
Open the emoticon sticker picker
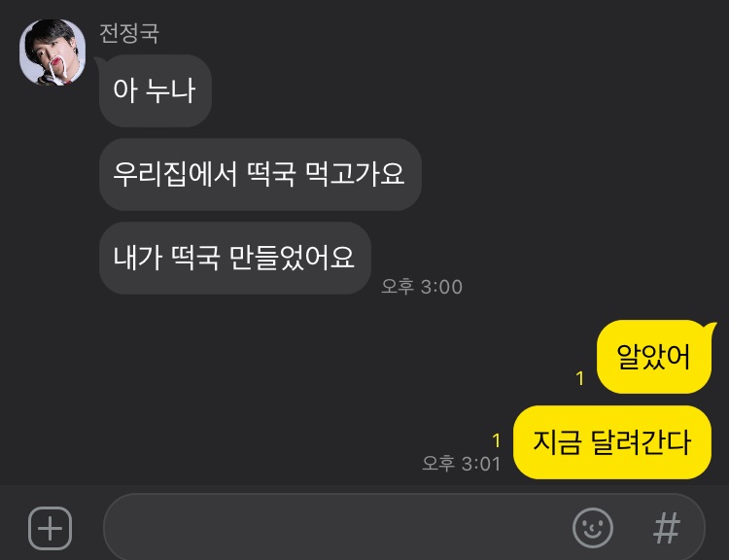[593, 528]
